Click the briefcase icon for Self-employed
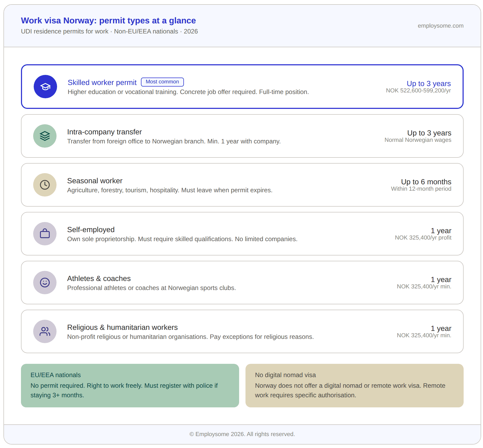 [45, 234]
